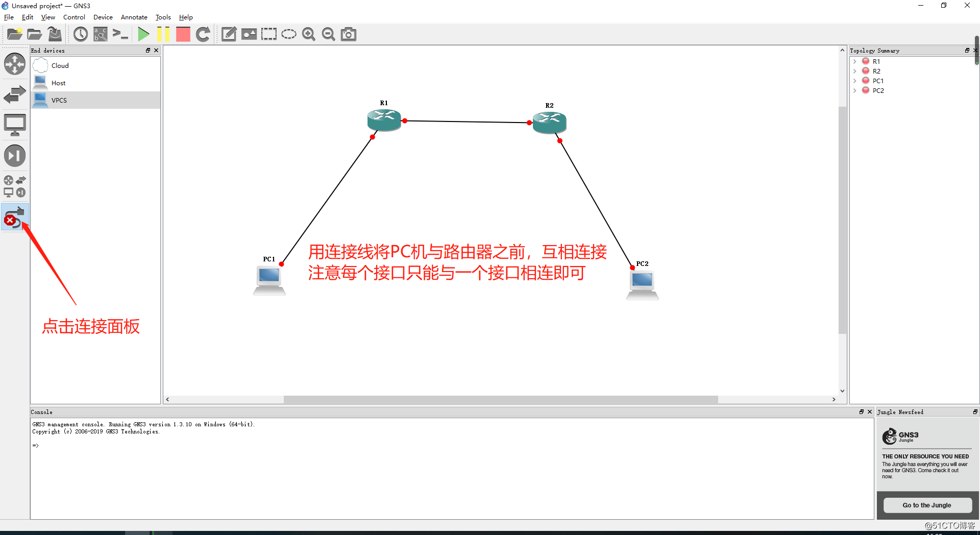Toggle show interface labels icon
Screen dimensions: 980x535
tap(101, 34)
